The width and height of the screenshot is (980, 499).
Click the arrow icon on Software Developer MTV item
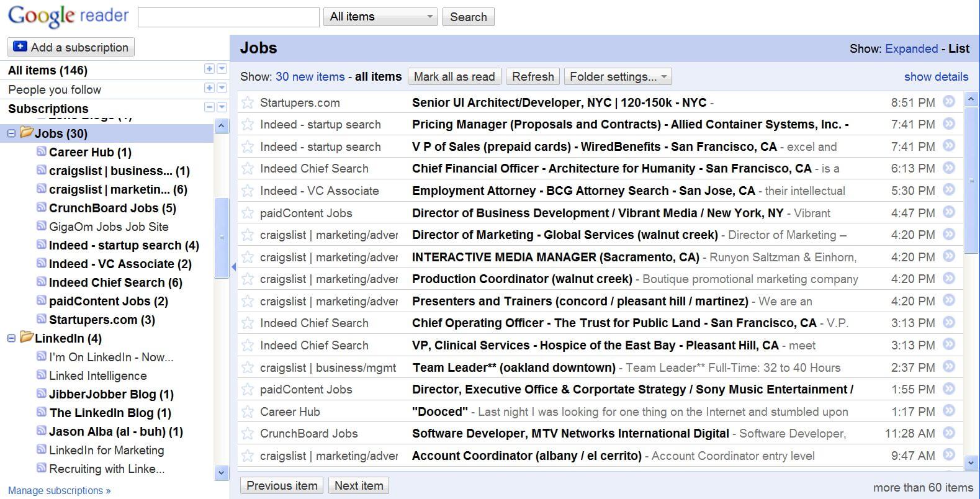click(948, 433)
